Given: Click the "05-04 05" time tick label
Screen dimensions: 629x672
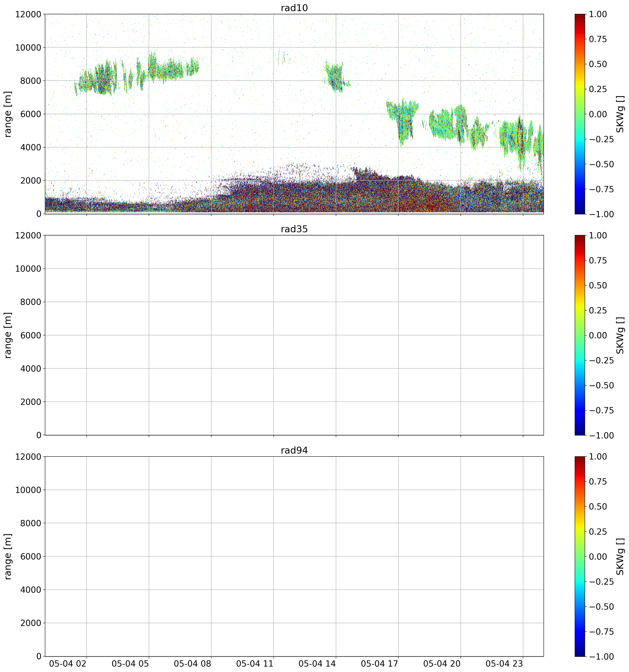Looking at the screenshot, I should (131, 664).
